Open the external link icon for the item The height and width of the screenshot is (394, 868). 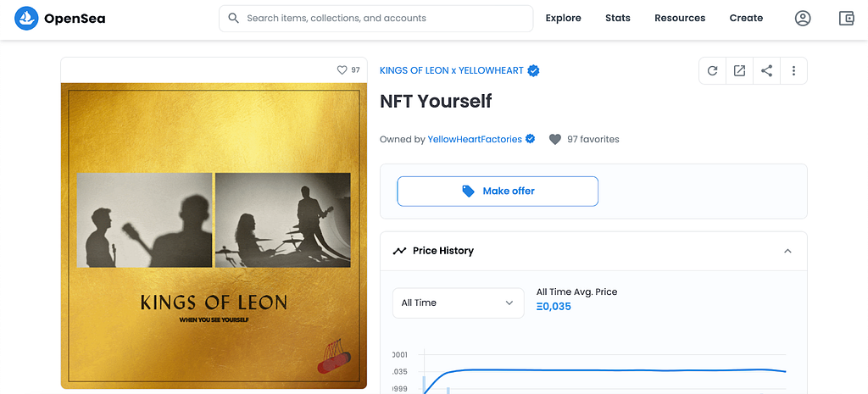739,71
